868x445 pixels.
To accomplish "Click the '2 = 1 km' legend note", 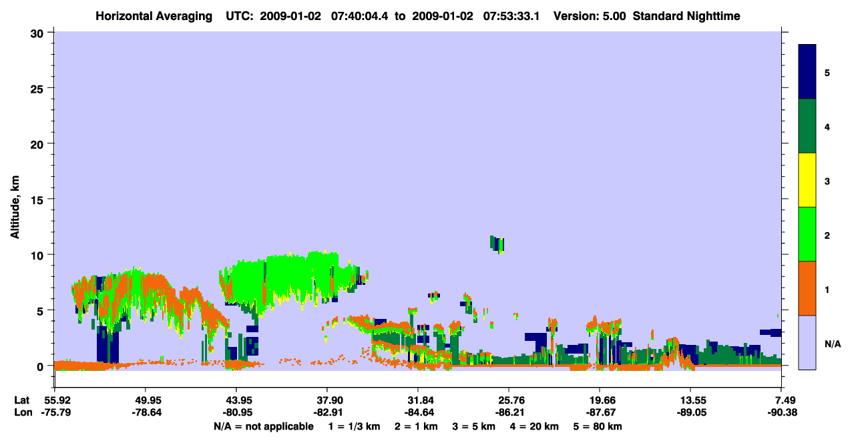I will pyautogui.click(x=417, y=426).
